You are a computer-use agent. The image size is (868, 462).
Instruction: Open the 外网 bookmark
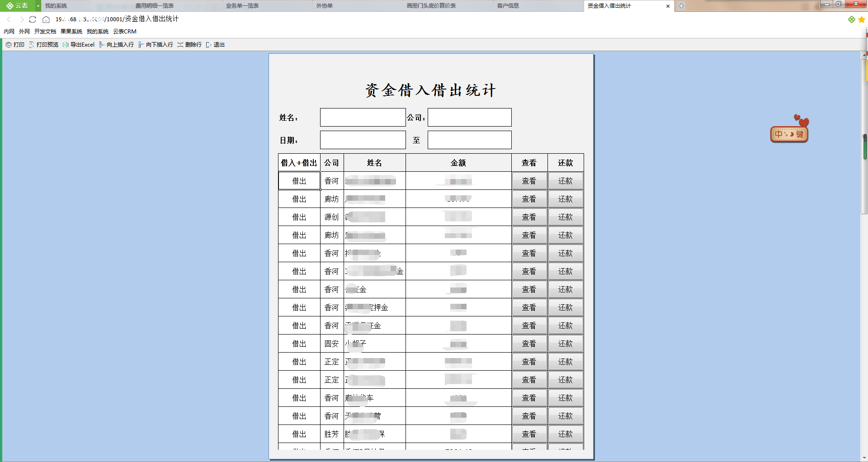coord(24,32)
